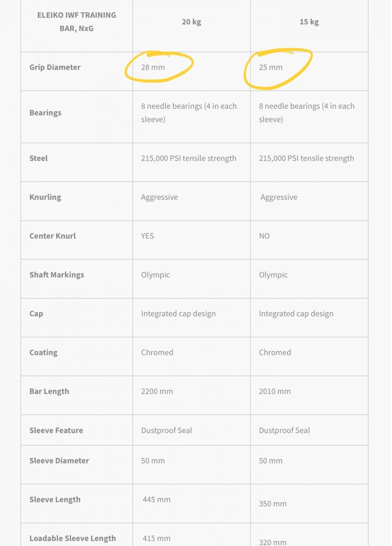
Task: Click the 2010 mm bar length value
Action: pos(275,391)
